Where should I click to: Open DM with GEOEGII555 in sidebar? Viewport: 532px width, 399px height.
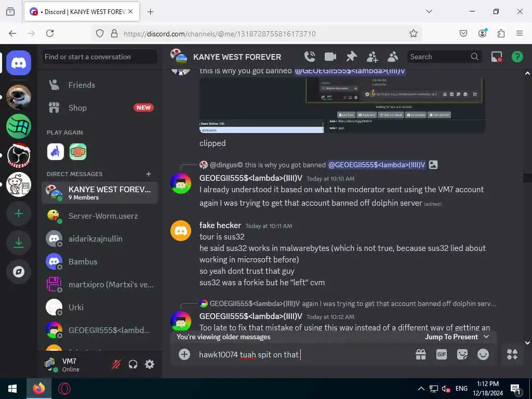[x=100, y=330]
